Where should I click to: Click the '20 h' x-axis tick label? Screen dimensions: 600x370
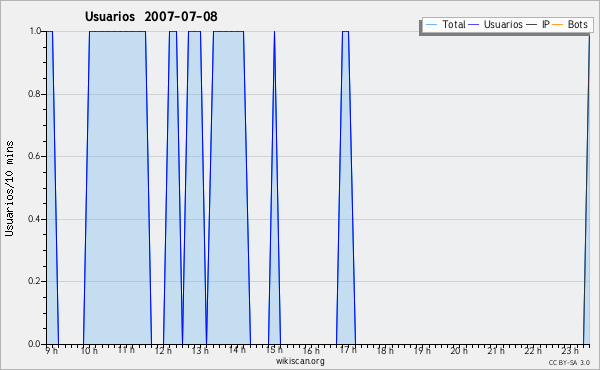point(460,350)
